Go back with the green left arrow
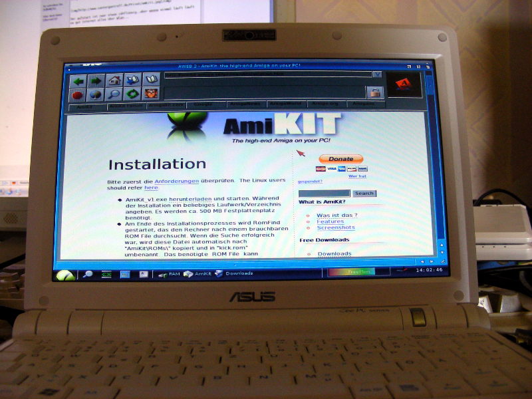This screenshot has width=532, height=399. (78, 81)
